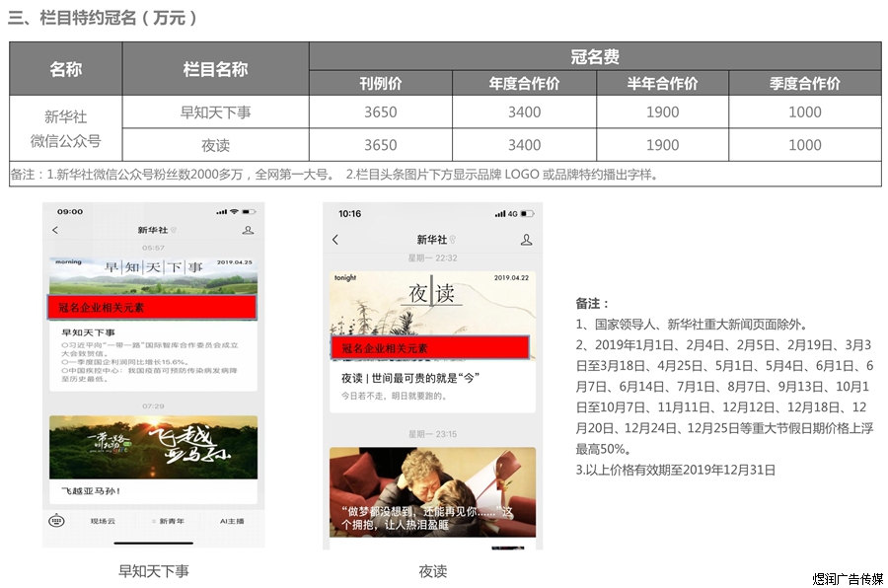Viewport: 888px width, 588px height.
Task: Click note 以上价格有效期至2019年12月31日
Action: [676, 470]
